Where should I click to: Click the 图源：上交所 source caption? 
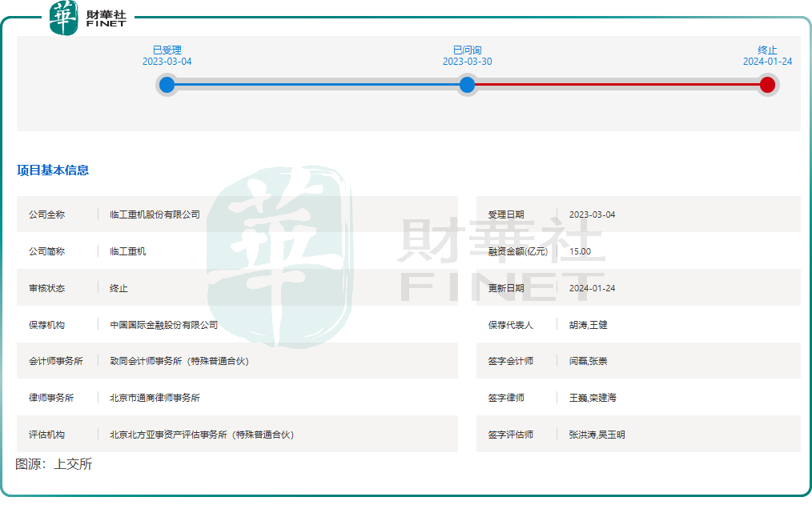[x=54, y=464]
